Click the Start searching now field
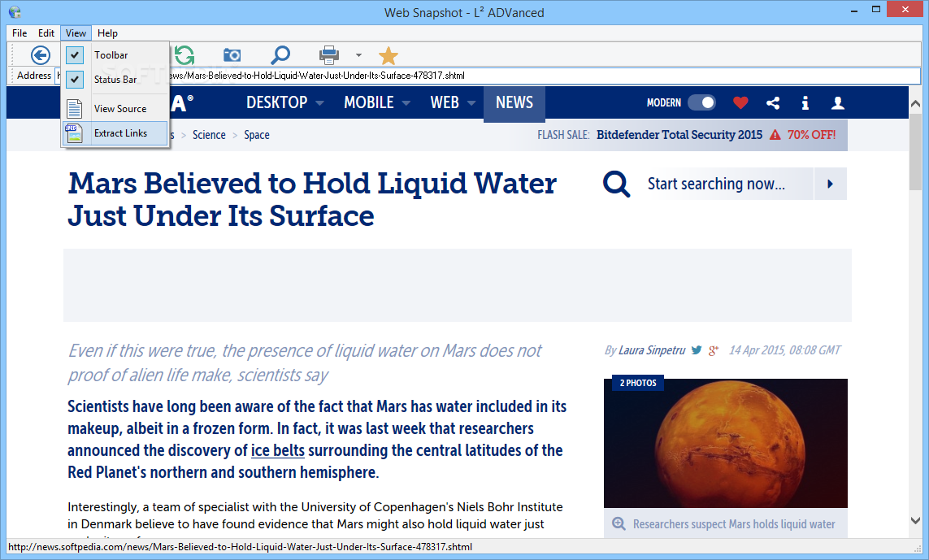The height and width of the screenshot is (560, 929). [x=728, y=184]
